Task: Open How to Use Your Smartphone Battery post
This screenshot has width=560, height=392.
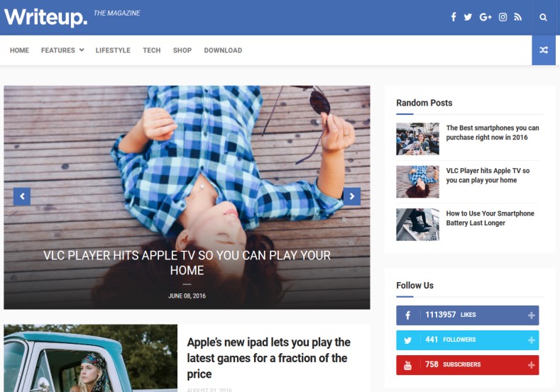Action: (x=490, y=218)
